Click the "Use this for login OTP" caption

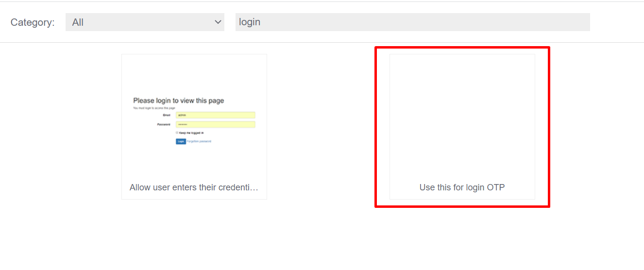(x=462, y=187)
